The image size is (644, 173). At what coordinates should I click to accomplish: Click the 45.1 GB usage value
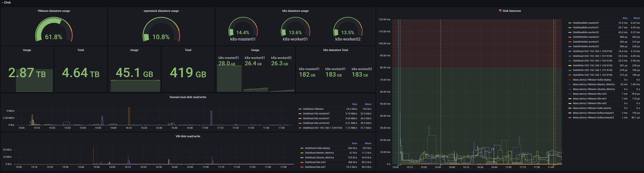(x=134, y=73)
